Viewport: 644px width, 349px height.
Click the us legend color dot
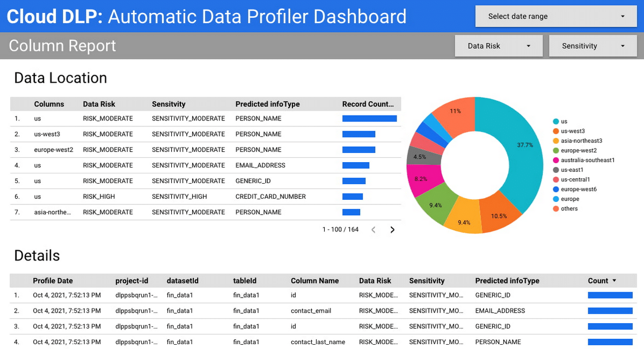coord(555,121)
